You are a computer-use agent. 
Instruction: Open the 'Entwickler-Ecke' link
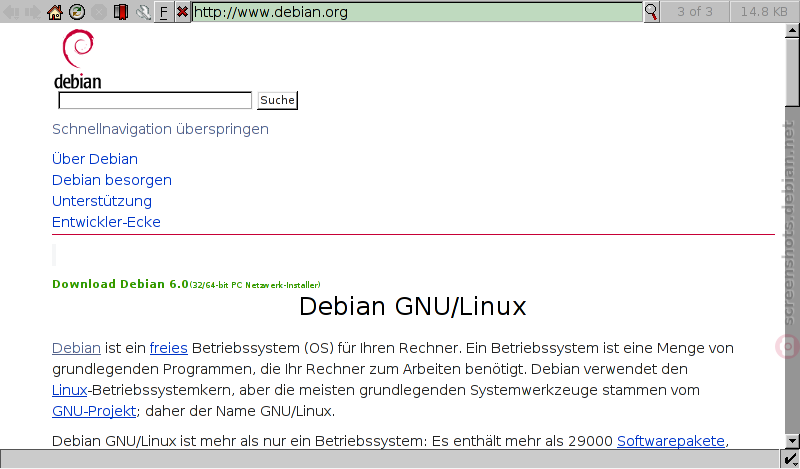[106, 222]
